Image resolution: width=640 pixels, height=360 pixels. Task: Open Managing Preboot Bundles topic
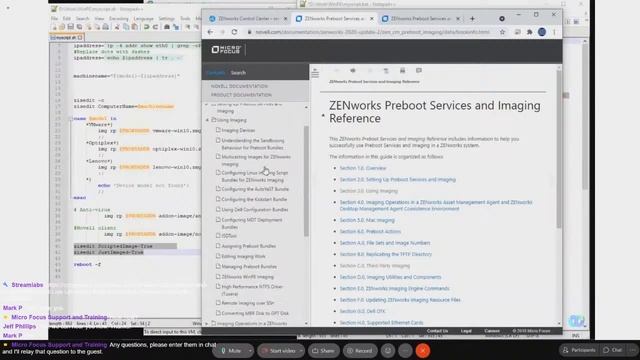click(x=249, y=267)
